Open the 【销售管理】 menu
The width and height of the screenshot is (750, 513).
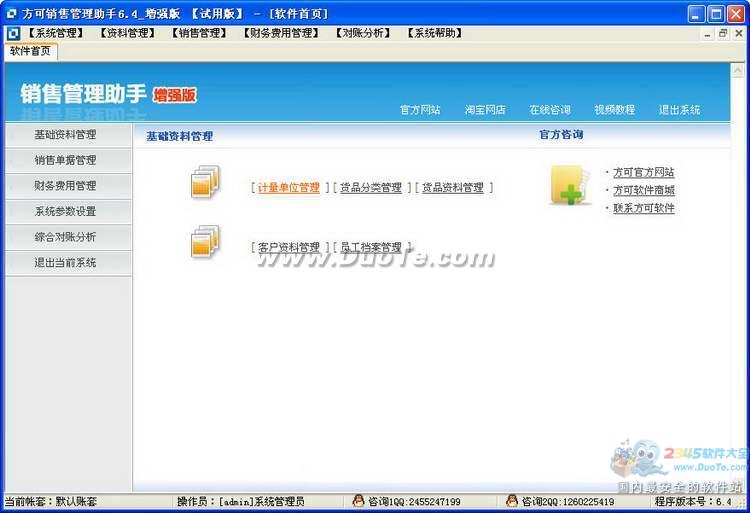199,33
